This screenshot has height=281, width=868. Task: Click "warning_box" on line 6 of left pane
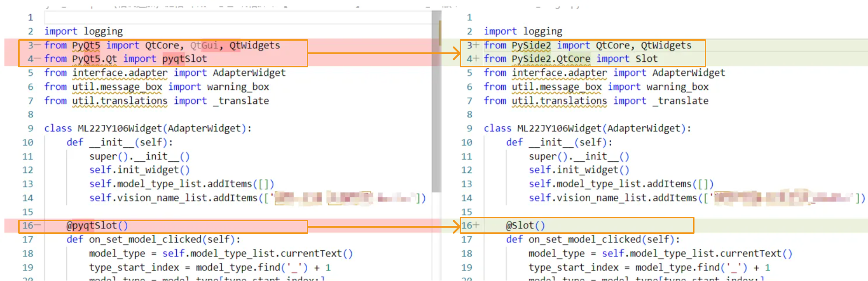(x=238, y=87)
